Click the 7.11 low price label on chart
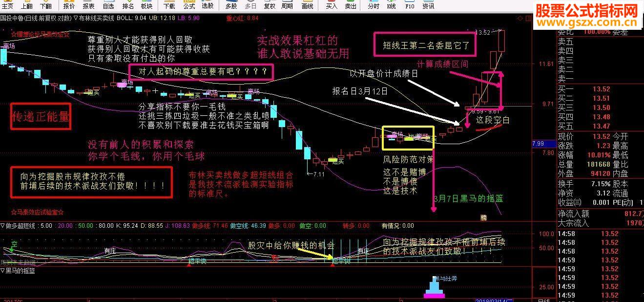 319,173
